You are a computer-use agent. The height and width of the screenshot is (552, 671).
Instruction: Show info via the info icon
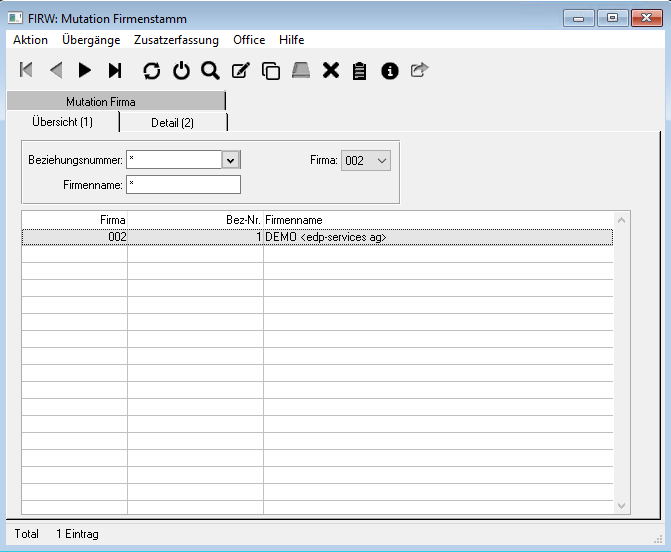[390, 70]
